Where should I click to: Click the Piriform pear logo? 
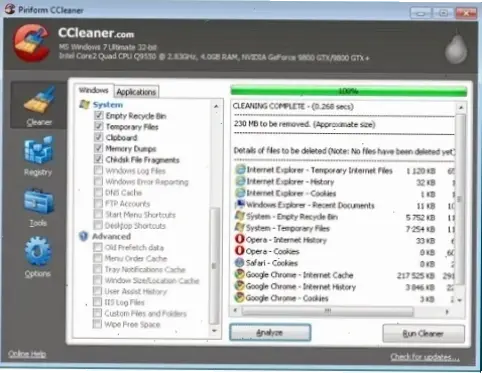point(456,48)
